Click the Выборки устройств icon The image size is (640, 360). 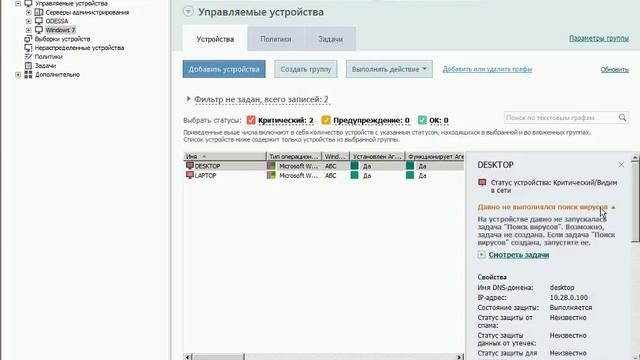coord(28,39)
